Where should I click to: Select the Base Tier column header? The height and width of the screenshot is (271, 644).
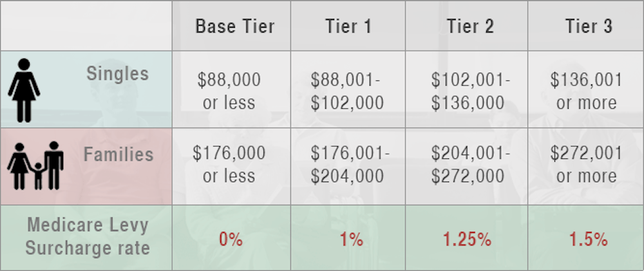point(234,26)
